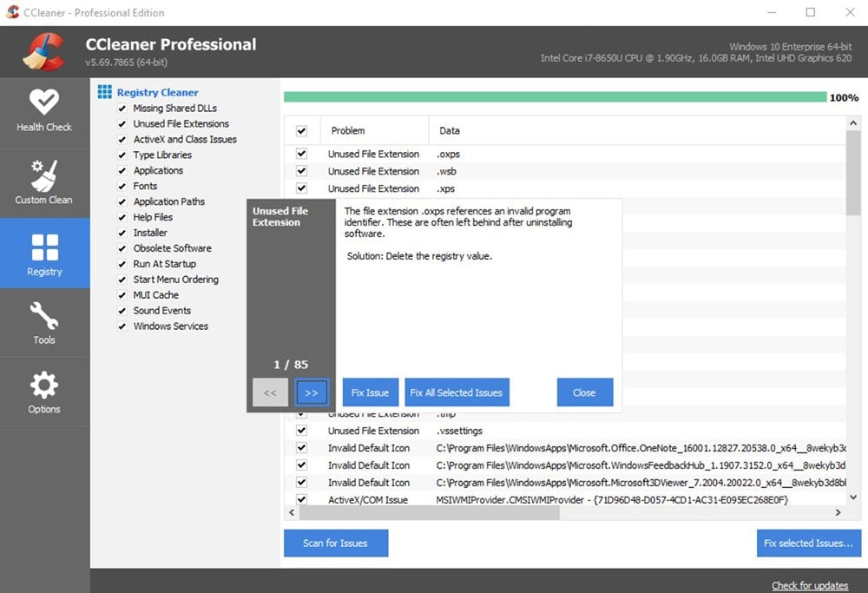Click the scroll down arrow of results list

[x=853, y=497]
